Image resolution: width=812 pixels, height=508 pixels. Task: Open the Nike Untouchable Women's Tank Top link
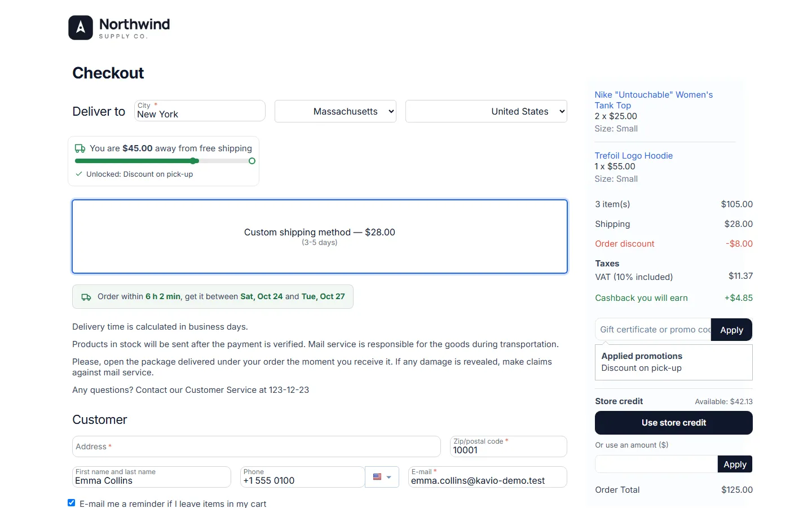click(654, 100)
